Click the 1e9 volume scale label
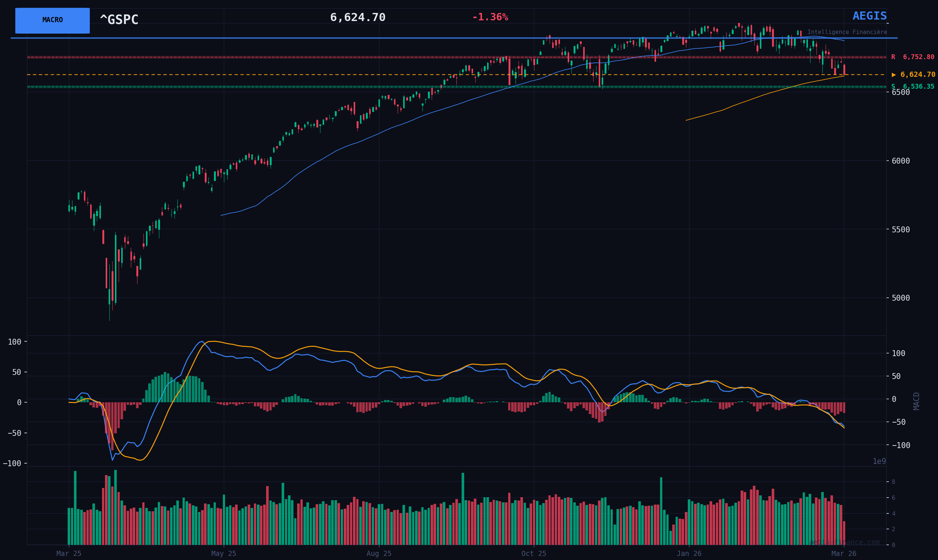 tap(879, 461)
